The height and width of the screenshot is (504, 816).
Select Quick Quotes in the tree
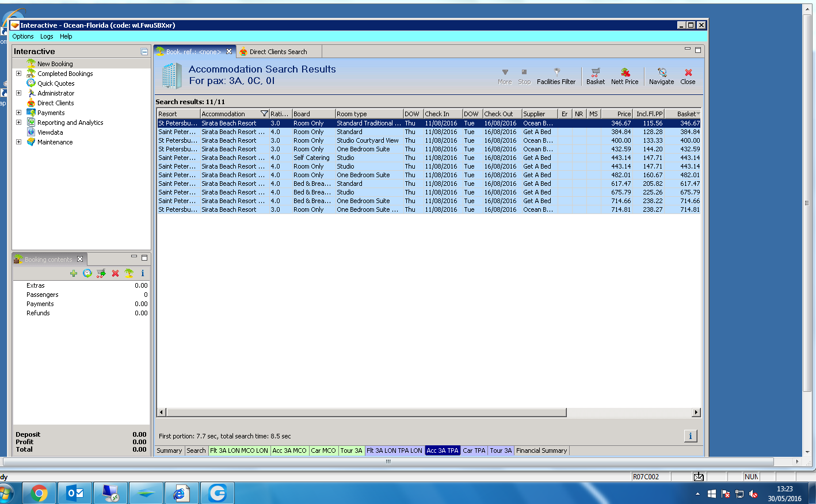56,83
